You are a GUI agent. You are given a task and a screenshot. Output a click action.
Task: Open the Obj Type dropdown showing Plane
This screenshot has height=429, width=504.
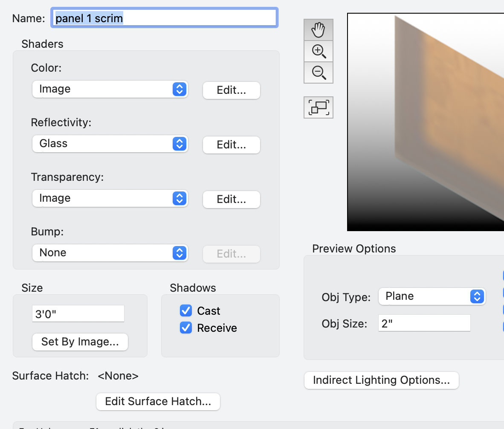pyautogui.click(x=432, y=296)
